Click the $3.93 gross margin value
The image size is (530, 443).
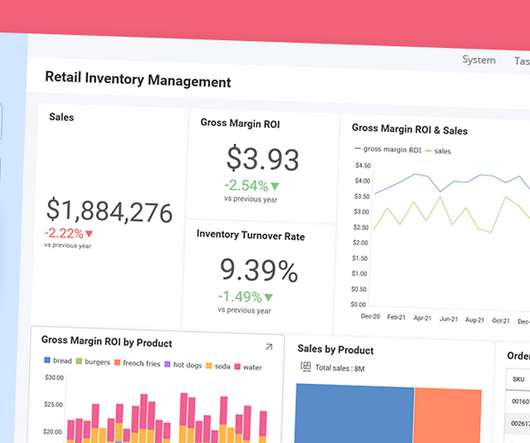point(263,158)
